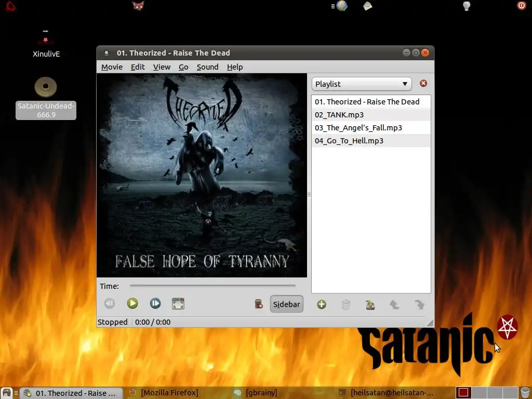The height and width of the screenshot is (399, 532).
Task: Click the window resize grip in status bar
Action: click(430, 323)
